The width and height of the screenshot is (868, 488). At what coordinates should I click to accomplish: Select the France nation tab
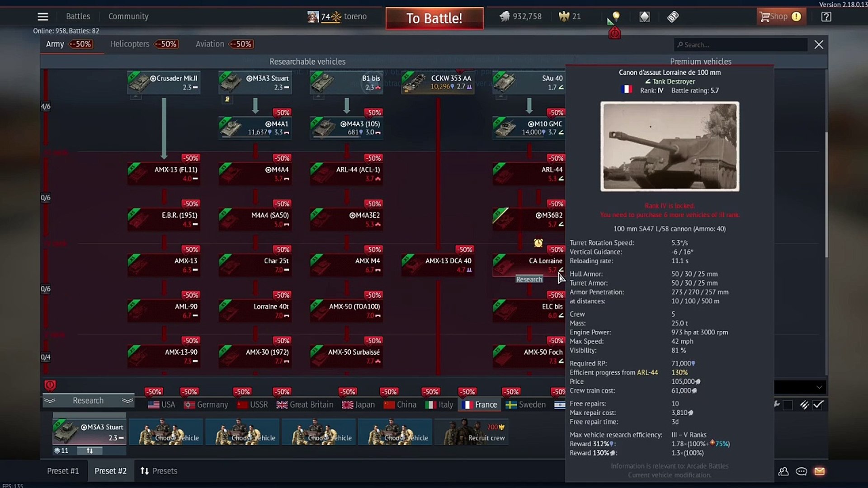pyautogui.click(x=480, y=404)
